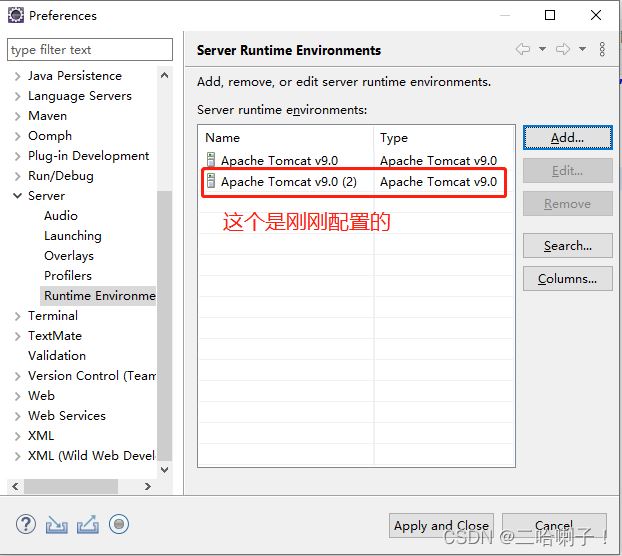The width and height of the screenshot is (622, 556).
Task: Open the three-dot view menu icon
Action: [x=602, y=49]
